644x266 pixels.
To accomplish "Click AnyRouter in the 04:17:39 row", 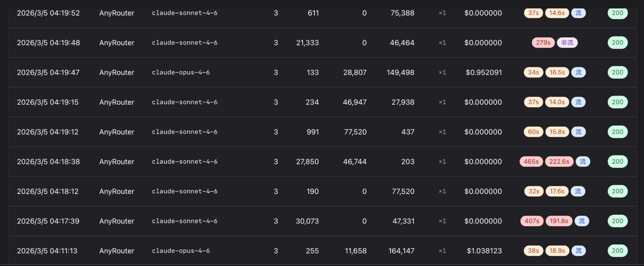I will pyautogui.click(x=117, y=221).
